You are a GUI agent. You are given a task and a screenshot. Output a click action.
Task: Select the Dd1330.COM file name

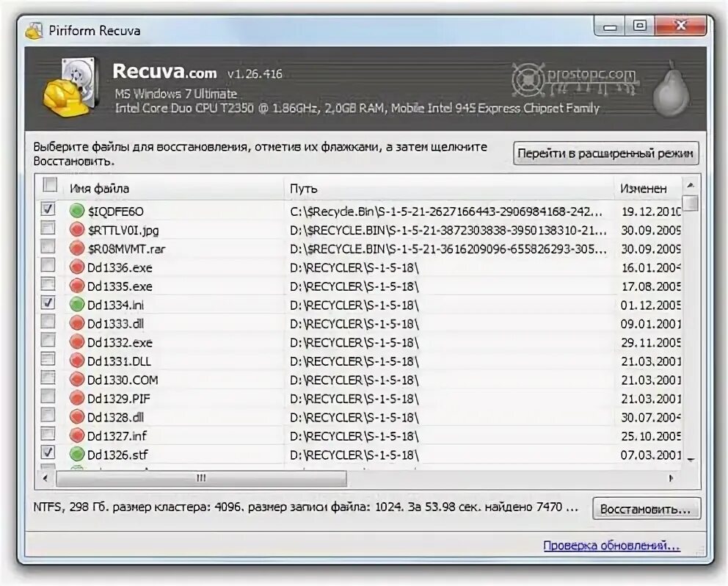pos(123,380)
